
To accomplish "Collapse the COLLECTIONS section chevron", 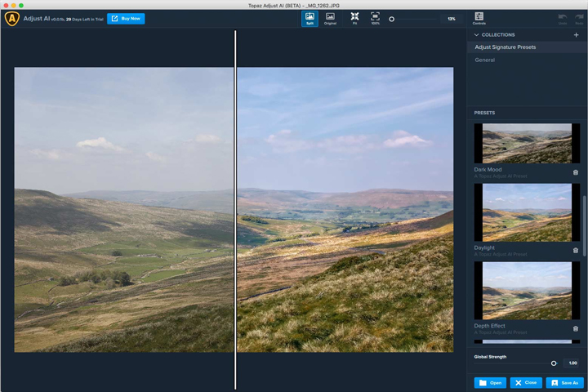I will pyautogui.click(x=477, y=35).
